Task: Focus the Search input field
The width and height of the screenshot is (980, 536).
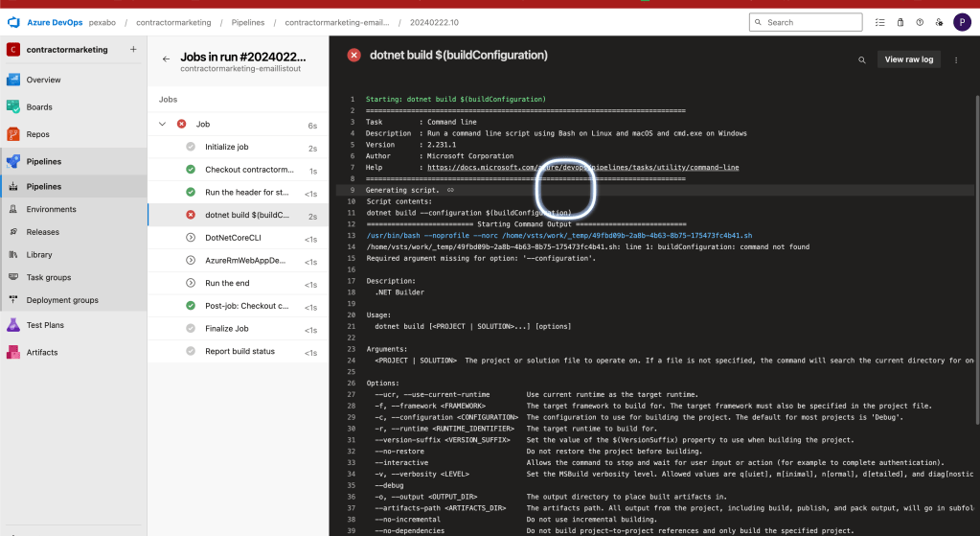Action: (x=806, y=22)
